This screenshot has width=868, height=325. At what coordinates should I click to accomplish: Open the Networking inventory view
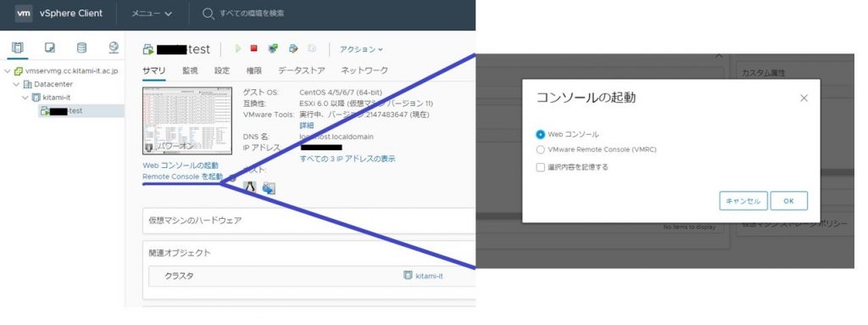pyautogui.click(x=114, y=48)
